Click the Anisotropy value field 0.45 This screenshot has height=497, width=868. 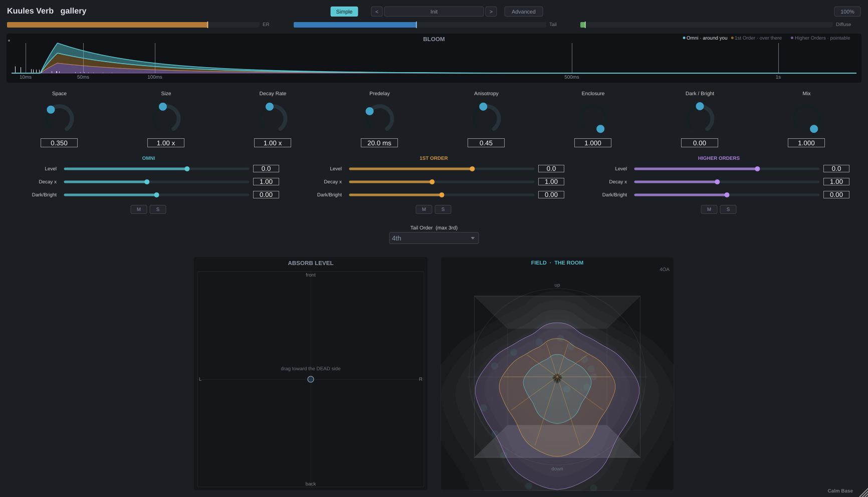[486, 143]
